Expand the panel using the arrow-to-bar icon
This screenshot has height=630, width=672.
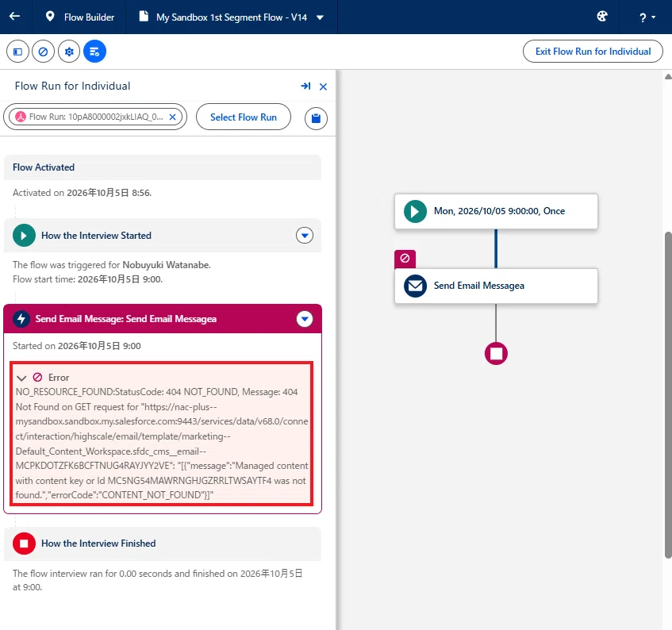305,86
